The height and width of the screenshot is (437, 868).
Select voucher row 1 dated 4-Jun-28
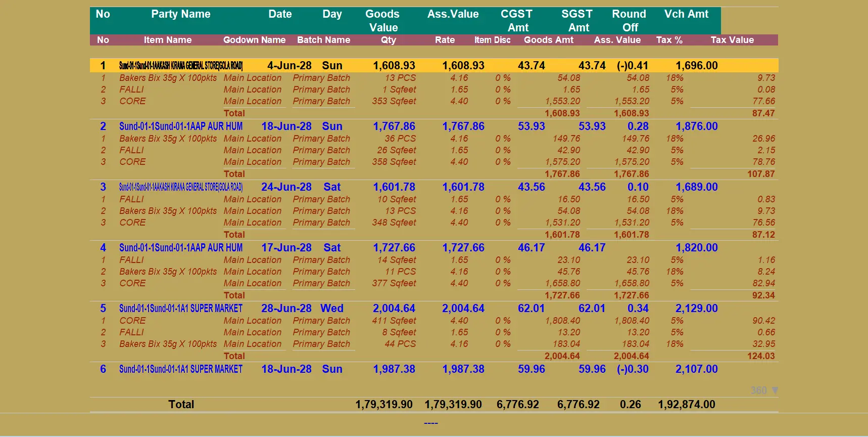pyautogui.click(x=434, y=65)
